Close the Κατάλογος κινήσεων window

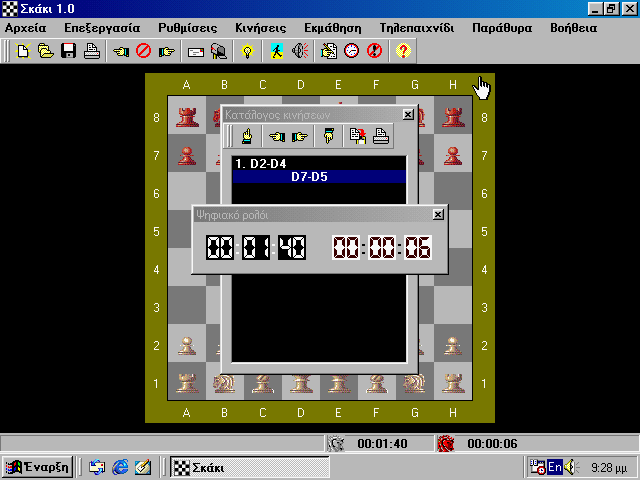408,115
